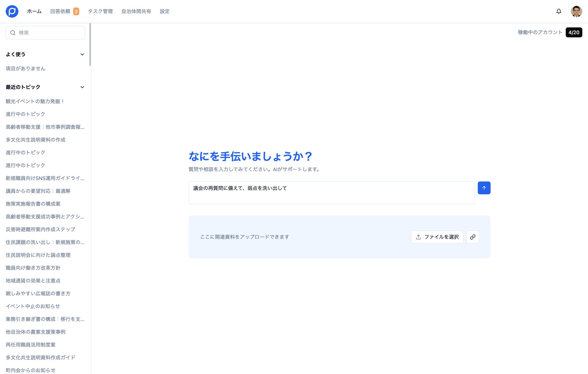
Task: Open topic 観光イベントの魅力発掘！
Action: (x=35, y=101)
